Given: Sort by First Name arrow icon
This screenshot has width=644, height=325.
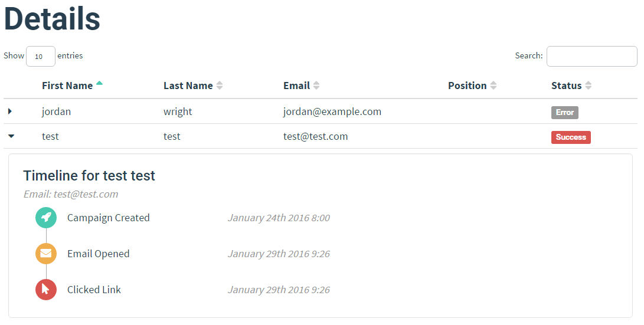Looking at the screenshot, I should click(x=99, y=83).
